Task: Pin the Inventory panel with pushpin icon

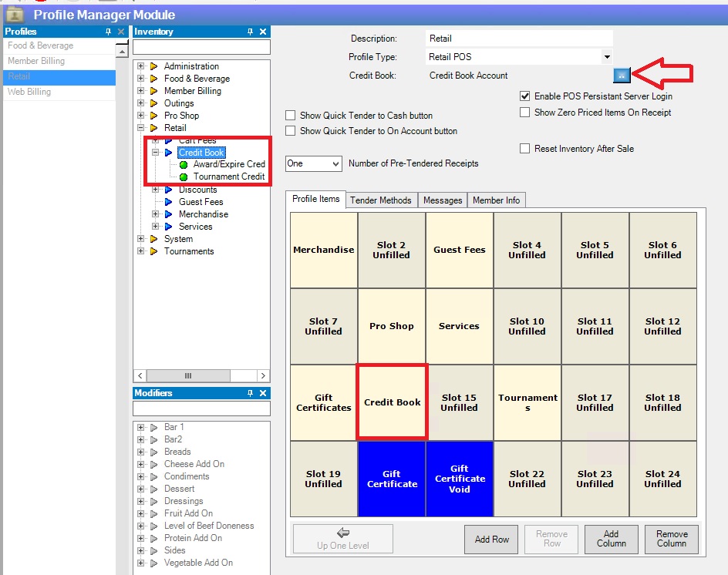Action: 250,32
